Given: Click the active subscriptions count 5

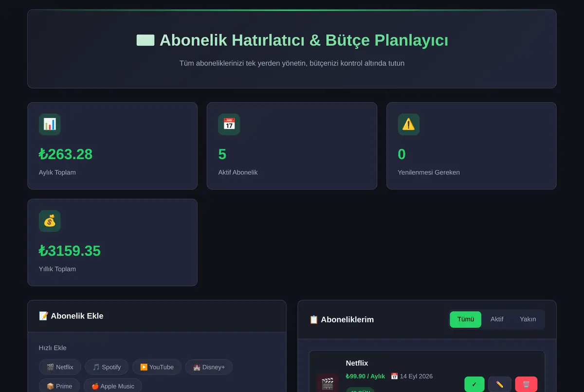Looking at the screenshot, I should point(222,154).
